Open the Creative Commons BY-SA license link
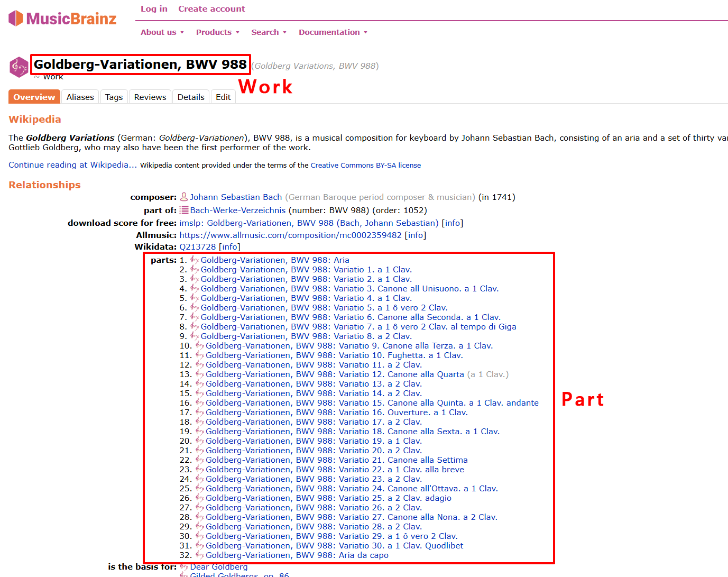Screen dimensions: 728x577 click(366, 166)
